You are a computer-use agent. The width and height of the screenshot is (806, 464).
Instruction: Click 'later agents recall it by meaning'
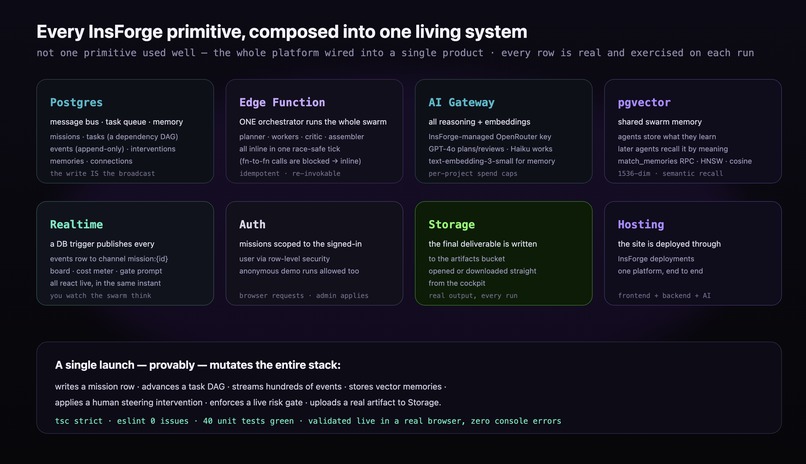pyautogui.click(x=673, y=149)
